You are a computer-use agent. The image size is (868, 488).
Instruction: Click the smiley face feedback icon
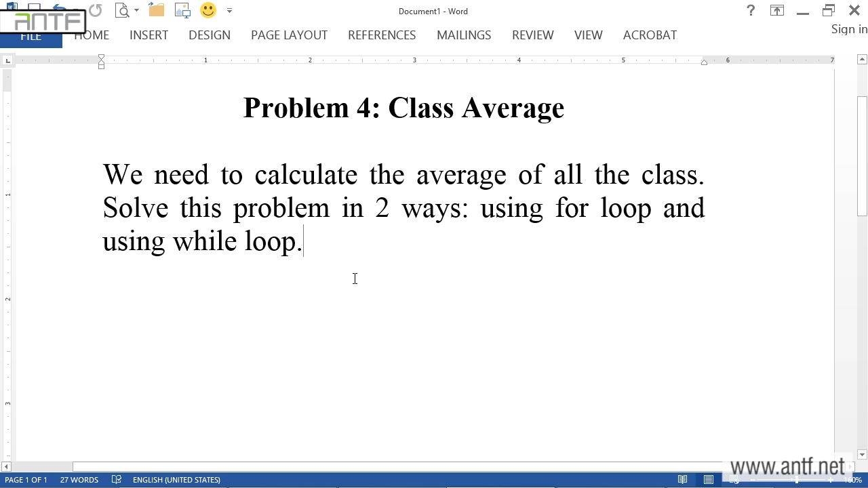208,10
